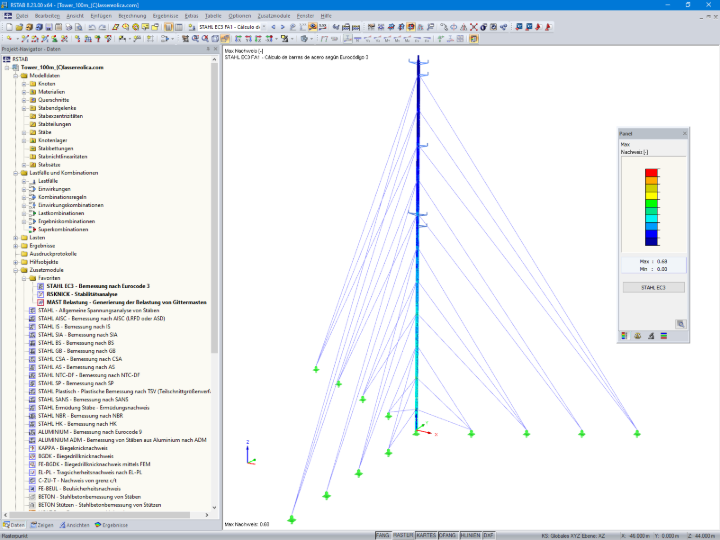
Task: Click the magnifier button in the Panel
Action: 681,324
